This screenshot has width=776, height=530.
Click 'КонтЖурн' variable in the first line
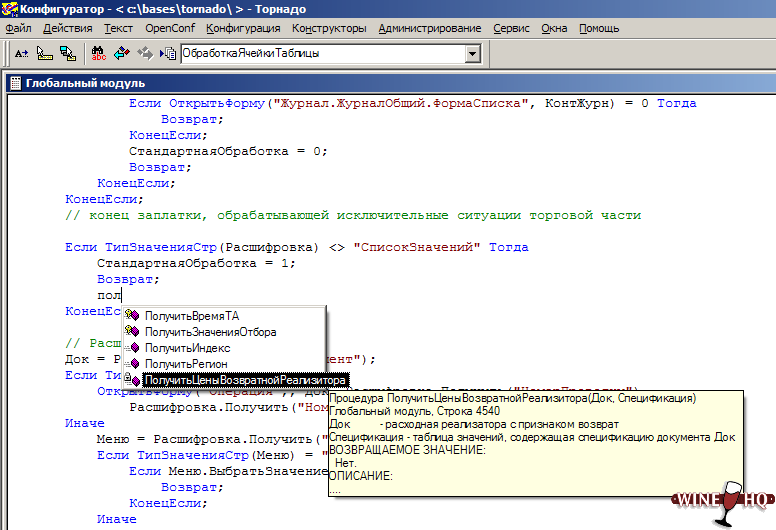pyautogui.click(x=577, y=103)
